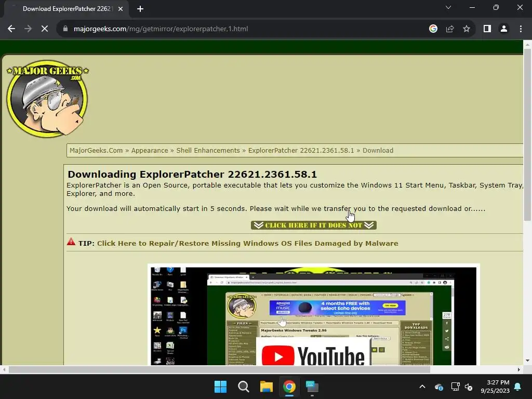Open the Repair/Restore Missing Windows OS Files tip
Screen dimensions: 532x399
[247, 243]
